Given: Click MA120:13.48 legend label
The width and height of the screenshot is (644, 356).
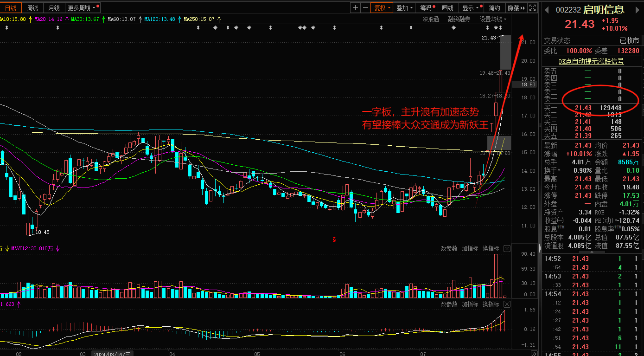Looking at the screenshot, I should (160, 19).
